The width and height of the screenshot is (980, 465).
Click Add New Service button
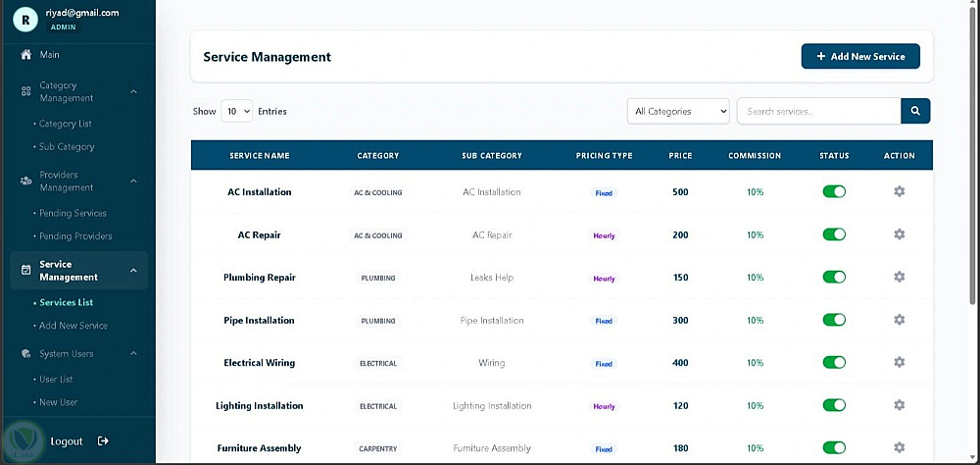tap(860, 56)
